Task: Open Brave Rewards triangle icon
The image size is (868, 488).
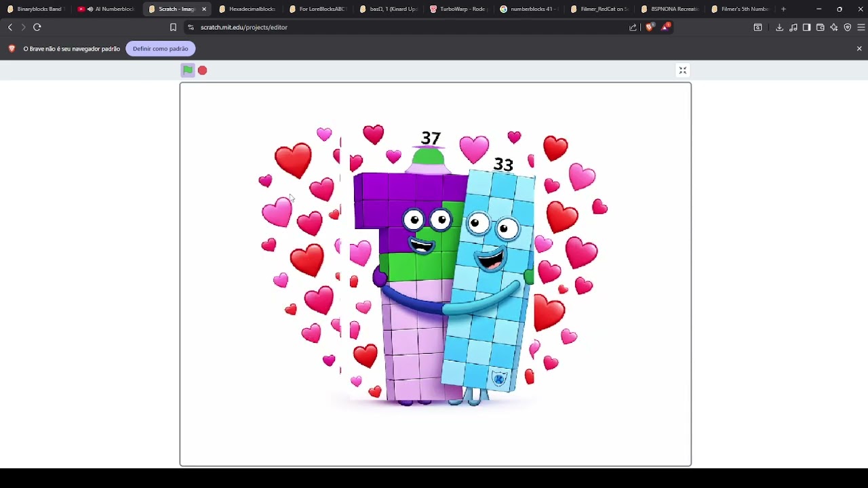Action: (x=666, y=27)
